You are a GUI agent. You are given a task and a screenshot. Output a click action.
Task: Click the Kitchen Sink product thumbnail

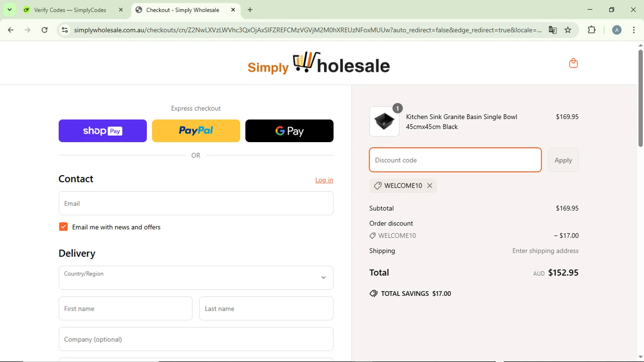[x=384, y=122]
